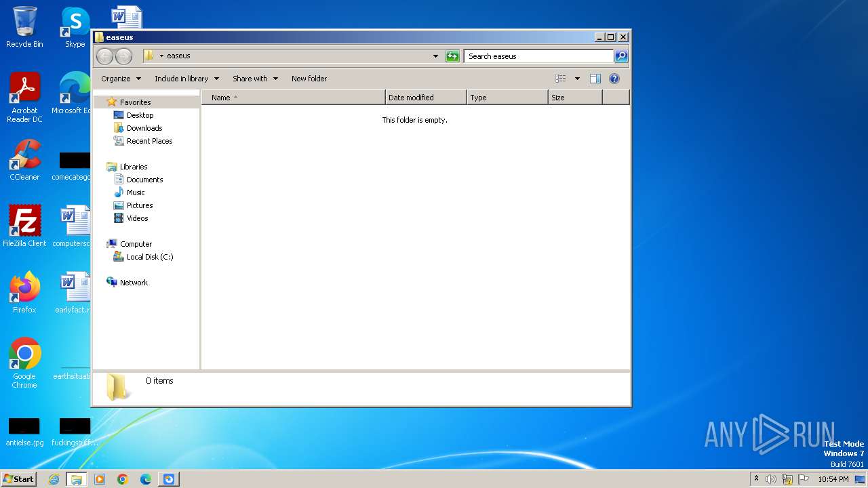Select Libraries in navigation pane
The height and width of the screenshot is (488, 868).
coord(134,167)
